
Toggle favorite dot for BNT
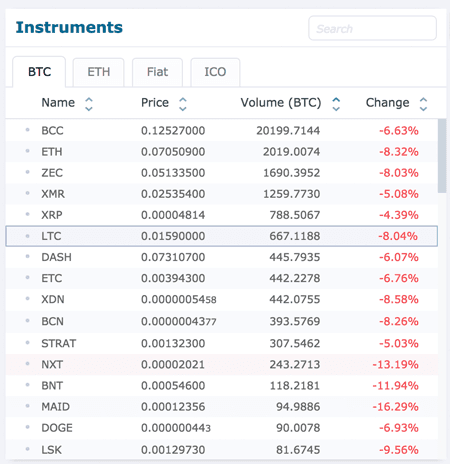[x=28, y=385]
